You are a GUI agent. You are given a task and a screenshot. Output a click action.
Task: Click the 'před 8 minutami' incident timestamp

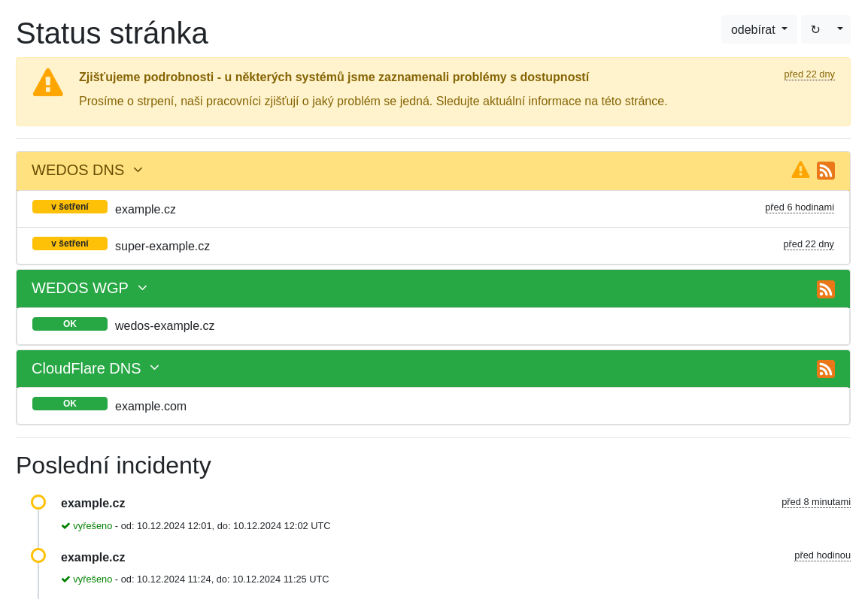(815, 501)
